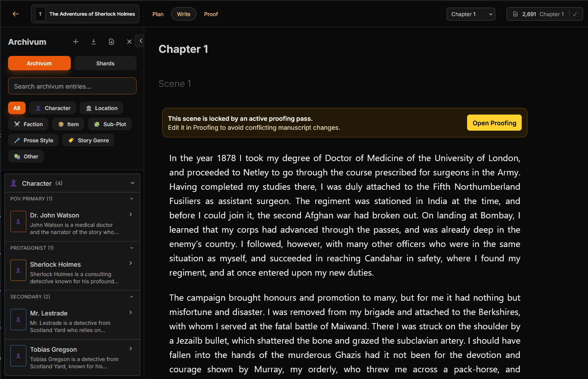588x379 pixels.
Task: Click the paragraph beginning 'The campaign brought honours'
Action: click(x=345, y=333)
